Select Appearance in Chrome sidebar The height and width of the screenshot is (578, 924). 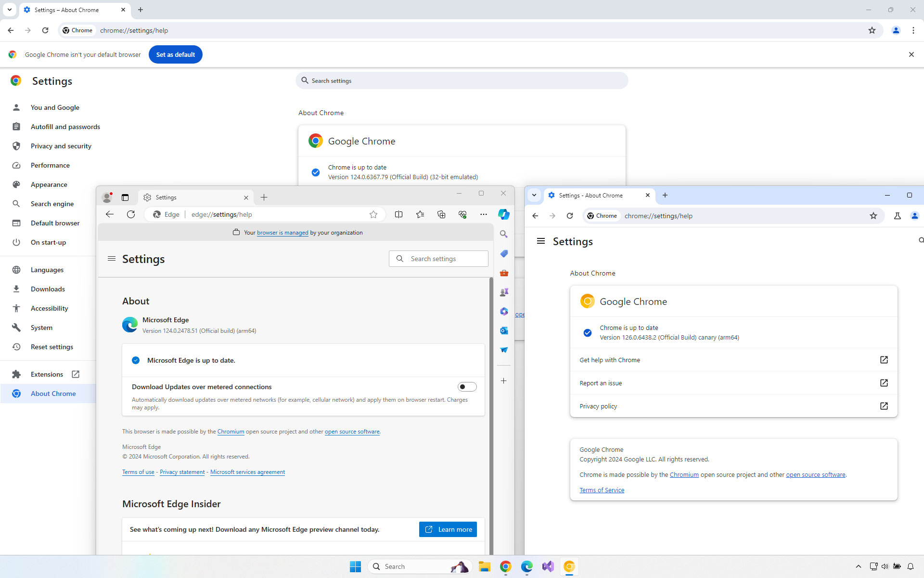point(48,184)
